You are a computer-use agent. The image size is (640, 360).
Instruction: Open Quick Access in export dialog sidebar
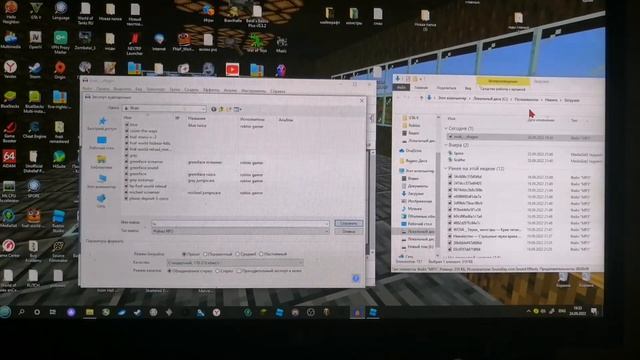tap(102, 123)
